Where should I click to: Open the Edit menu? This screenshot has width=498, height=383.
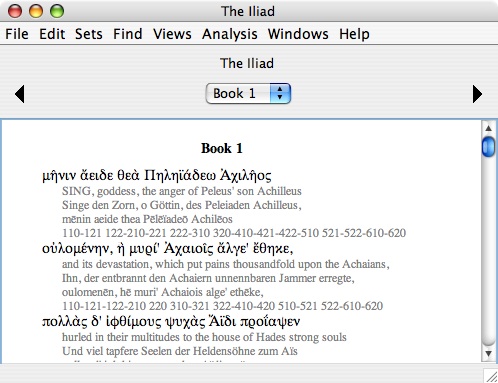pos(52,34)
